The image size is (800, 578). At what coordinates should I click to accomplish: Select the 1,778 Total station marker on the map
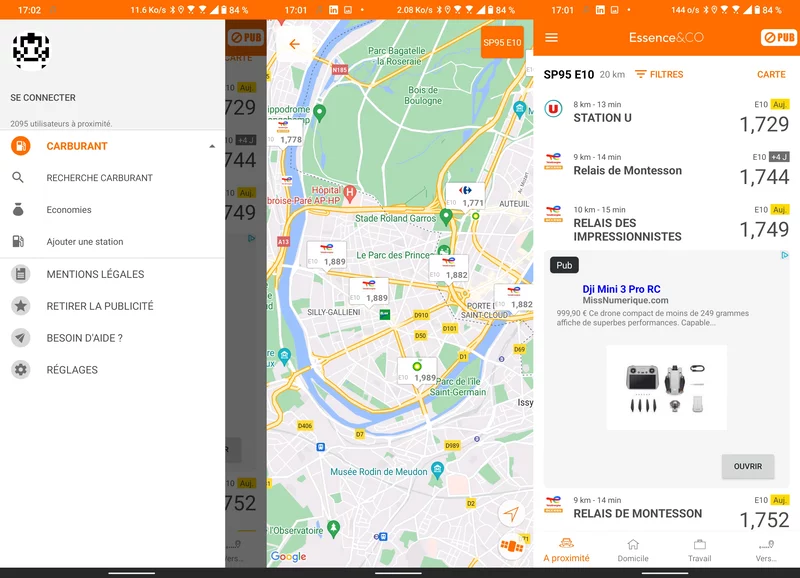285,133
